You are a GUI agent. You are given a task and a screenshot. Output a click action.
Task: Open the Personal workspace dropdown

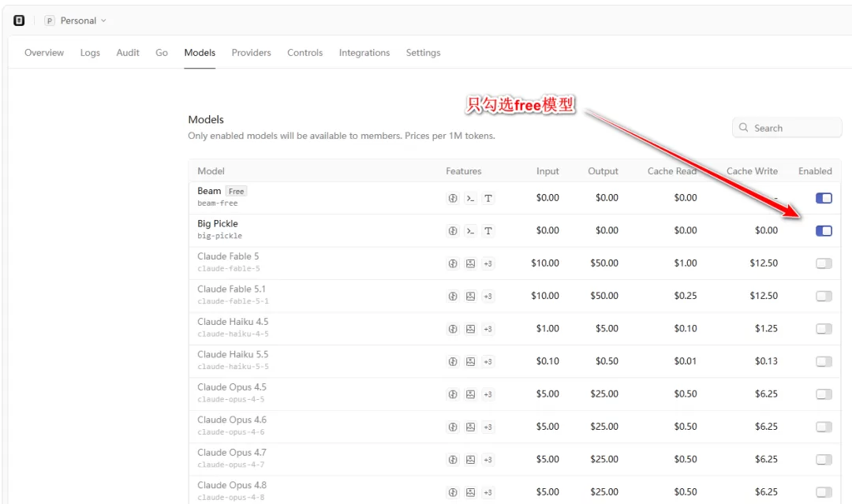pyautogui.click(x=76, y=21)
